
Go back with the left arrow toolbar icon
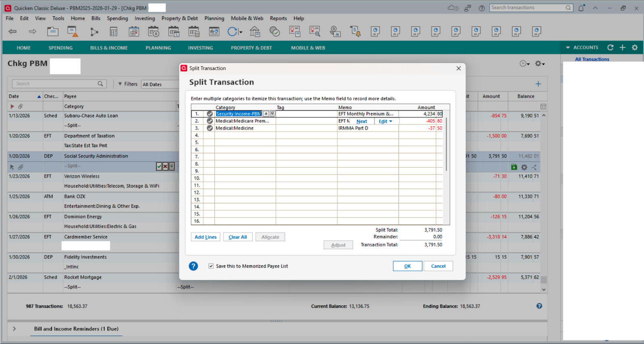pyautogui.click(x=13, y=32)
